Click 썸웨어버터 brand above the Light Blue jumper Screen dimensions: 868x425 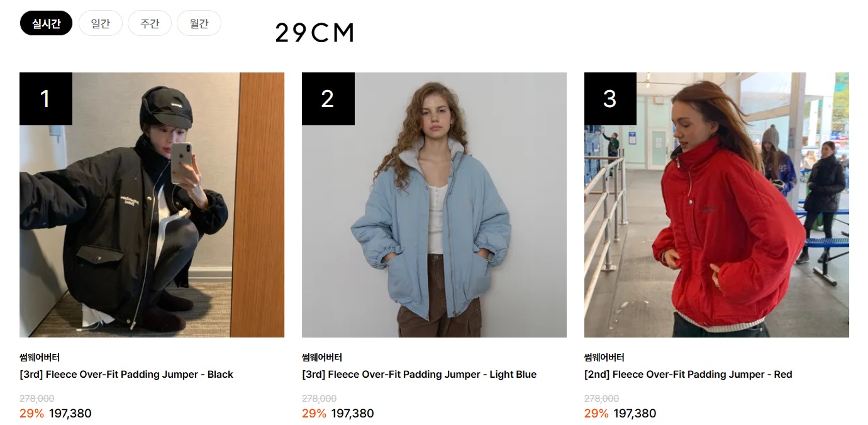[322, 358]
